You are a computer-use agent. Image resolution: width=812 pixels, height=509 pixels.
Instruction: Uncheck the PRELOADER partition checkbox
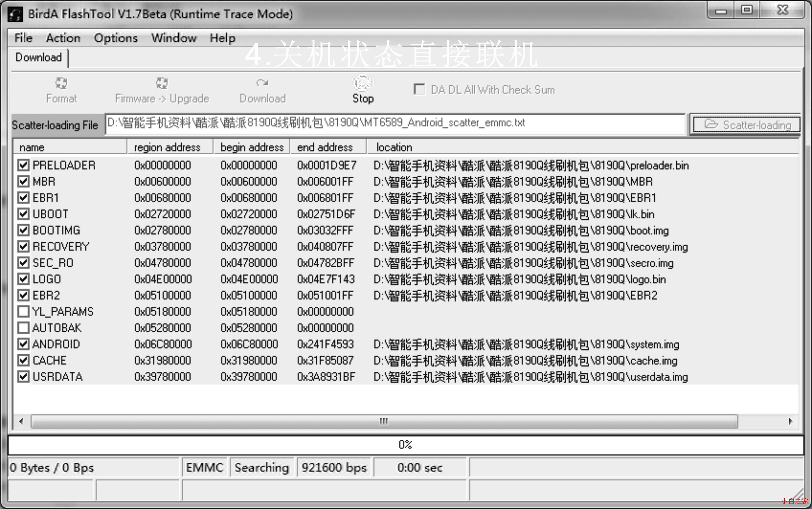coord(23,165)
